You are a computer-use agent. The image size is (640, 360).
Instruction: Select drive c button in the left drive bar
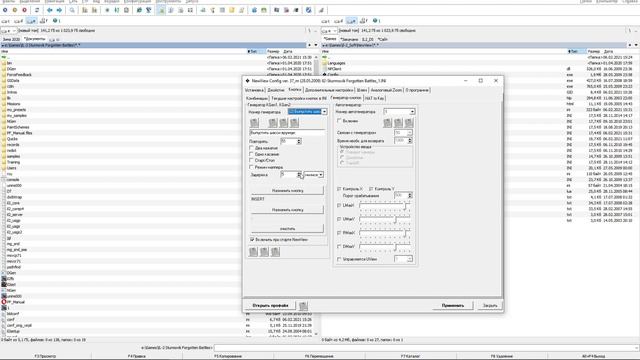pyautogui.click(x=6, y=21)
